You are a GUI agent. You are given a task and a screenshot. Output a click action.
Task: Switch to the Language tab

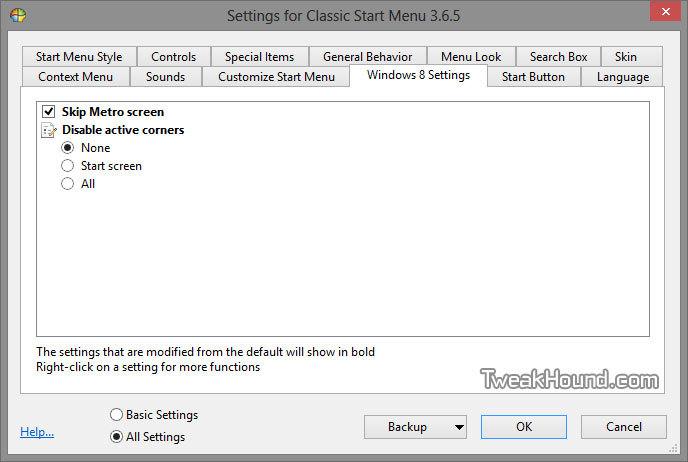click(623, 77)
